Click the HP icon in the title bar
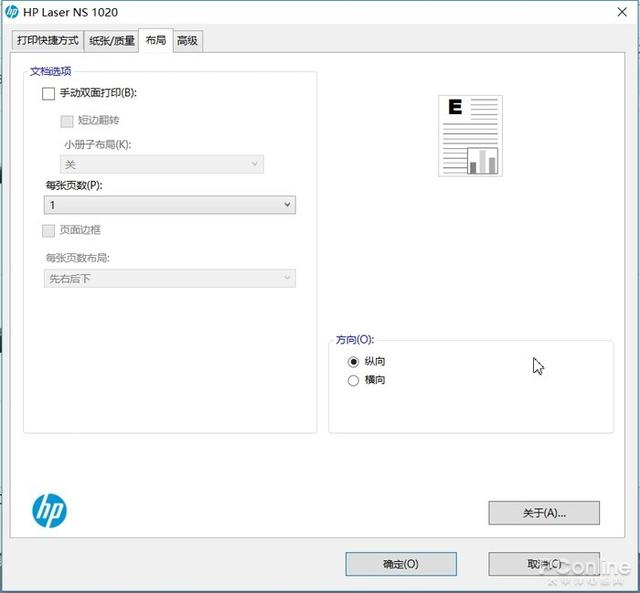This screenshot has width=640, height=593. [11, 12]
